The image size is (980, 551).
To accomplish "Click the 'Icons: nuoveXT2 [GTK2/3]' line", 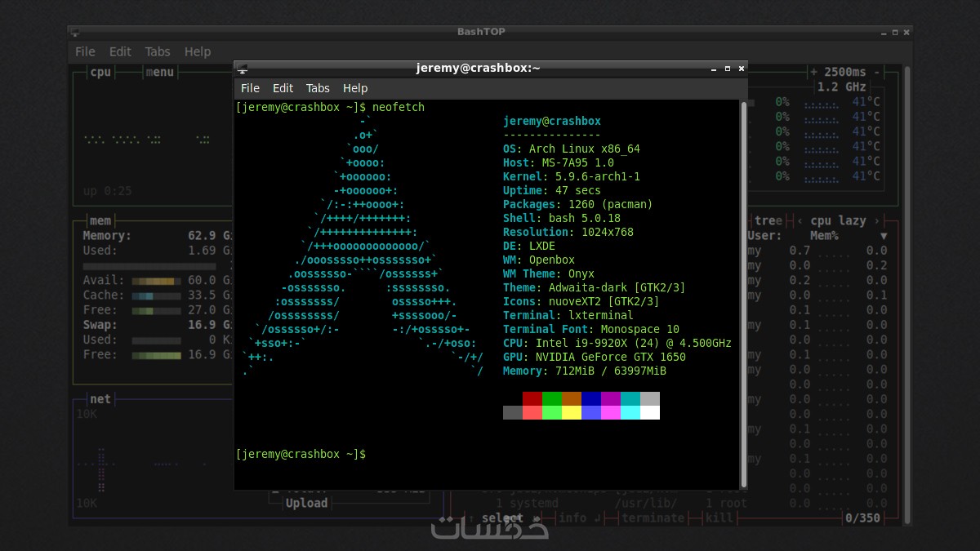I will [x=581, y=301].
